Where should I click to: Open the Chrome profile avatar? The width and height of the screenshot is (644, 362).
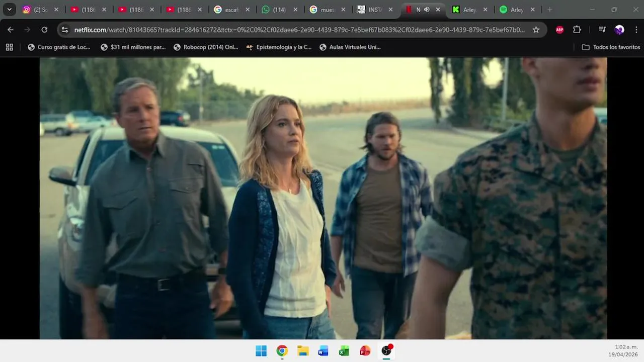[x=619, y=30]
